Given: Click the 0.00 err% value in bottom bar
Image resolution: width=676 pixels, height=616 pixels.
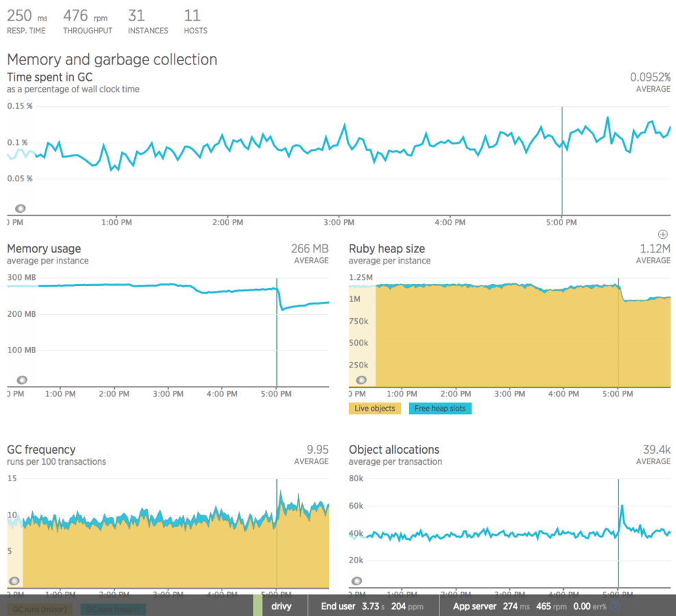Looking at the screenshot, I should [x=590, y=606].
